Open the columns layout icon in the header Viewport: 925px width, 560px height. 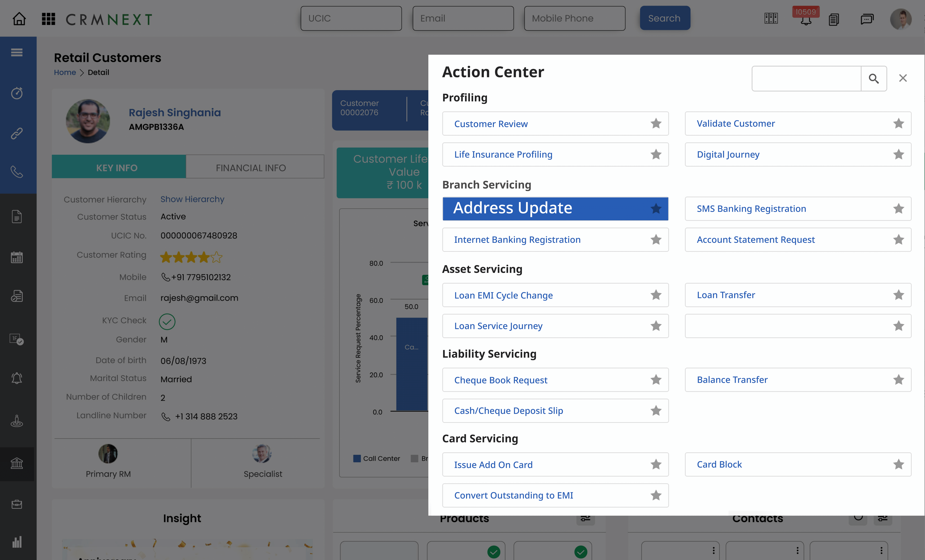(x=771, y=18)
